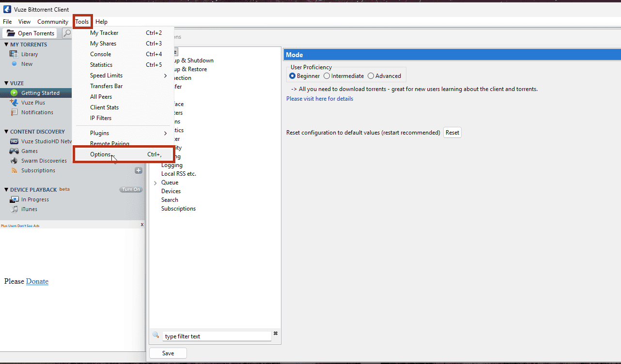The height and width of the screenshot is (364, 621).
Task: Open the View menu
Action: click(x=25, y=22)
